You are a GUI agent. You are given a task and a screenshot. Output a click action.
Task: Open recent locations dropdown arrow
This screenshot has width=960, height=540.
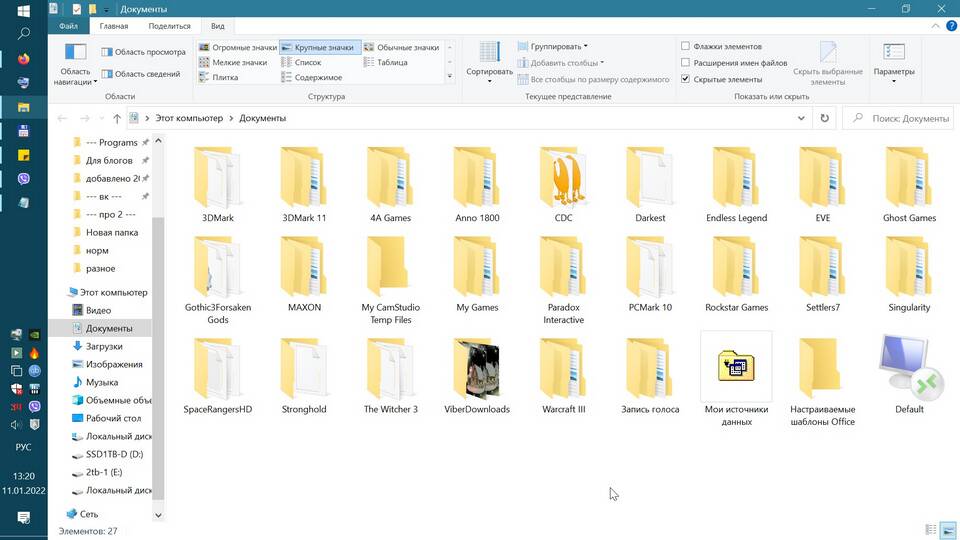point(101,118)
